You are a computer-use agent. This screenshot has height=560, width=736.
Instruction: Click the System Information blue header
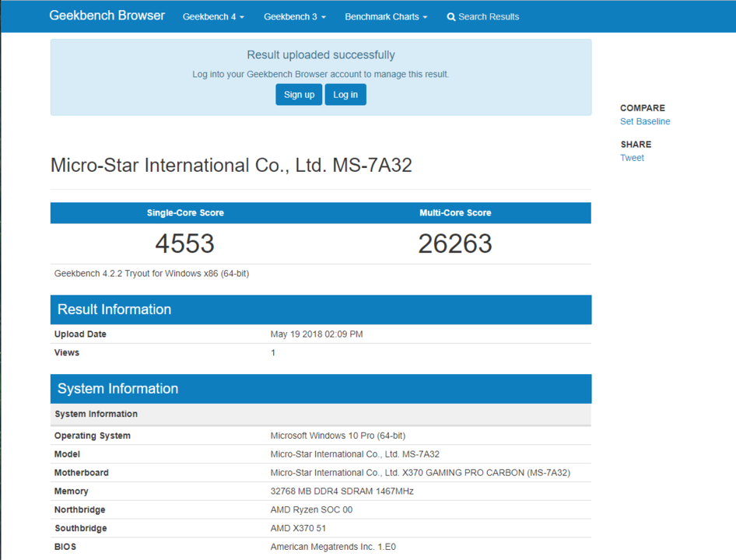(x=321, y=389)
